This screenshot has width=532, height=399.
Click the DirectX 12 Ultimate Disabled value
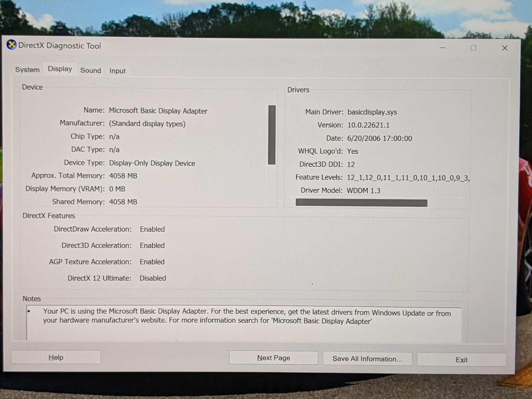pos(153,278)
